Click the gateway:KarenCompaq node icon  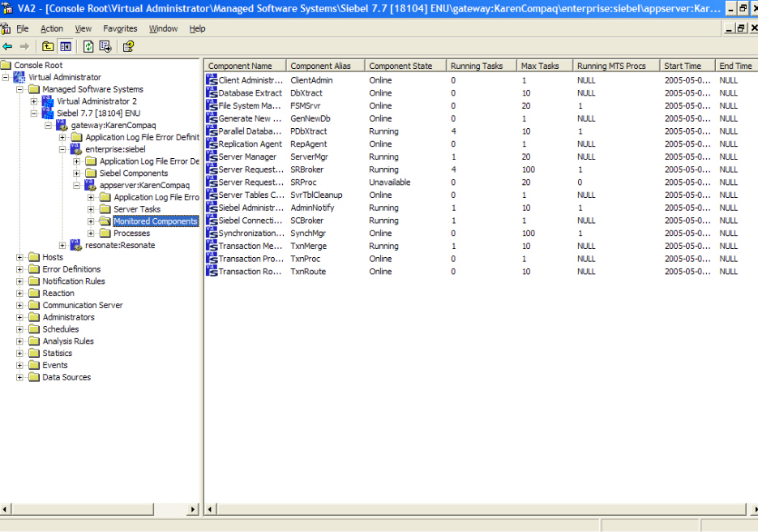click(x=62, y=125)
